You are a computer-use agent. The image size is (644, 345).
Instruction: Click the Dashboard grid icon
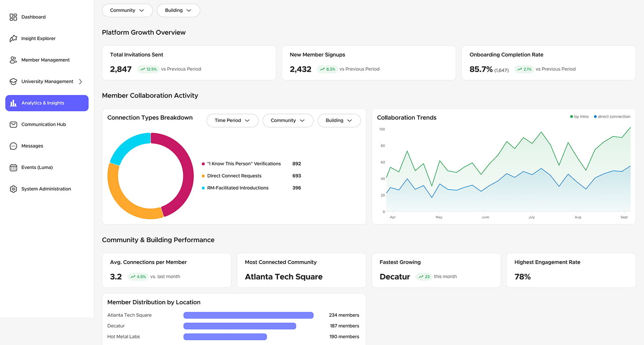pyautogui.click(x=13, y=17)
